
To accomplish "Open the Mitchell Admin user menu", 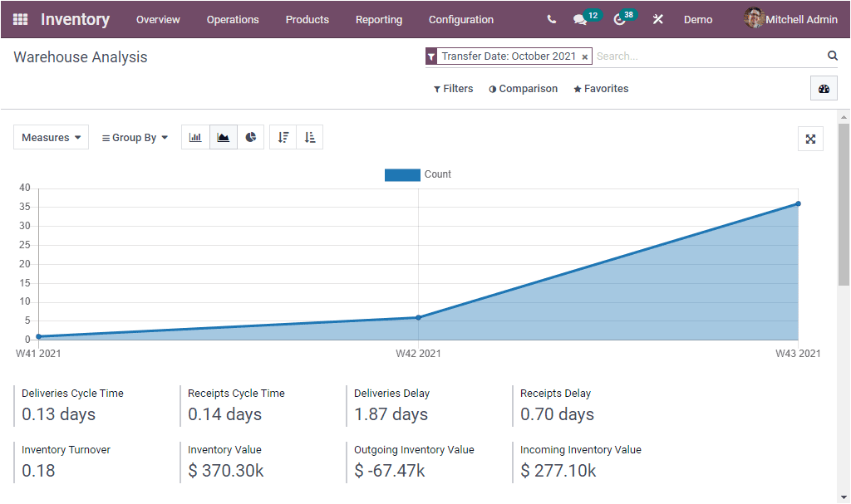I will coord(790,19).
